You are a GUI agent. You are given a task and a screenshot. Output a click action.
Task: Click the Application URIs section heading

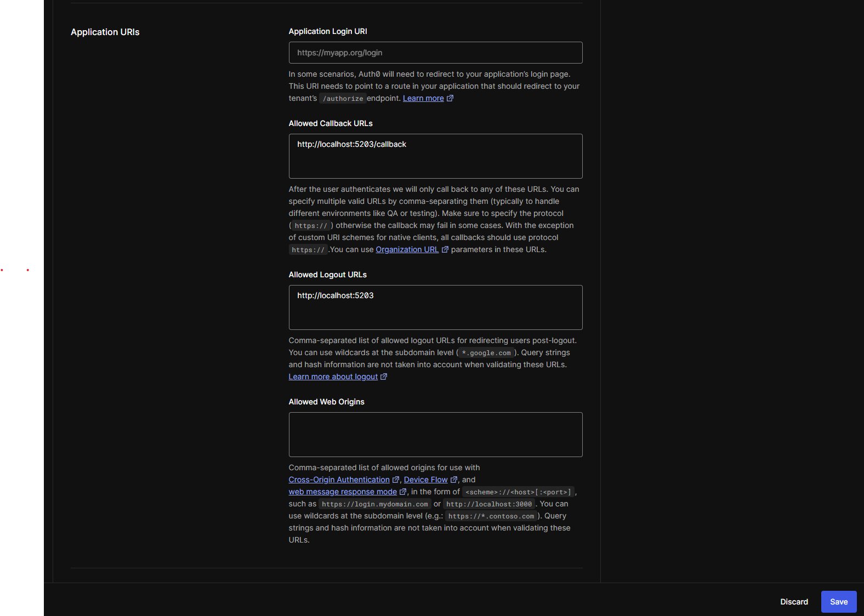coord(105,32)
